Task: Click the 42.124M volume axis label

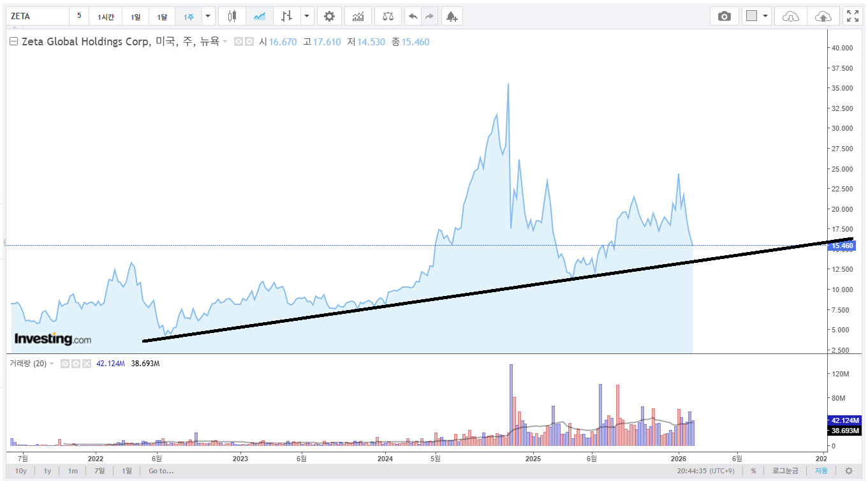Action: pos(846,420)
